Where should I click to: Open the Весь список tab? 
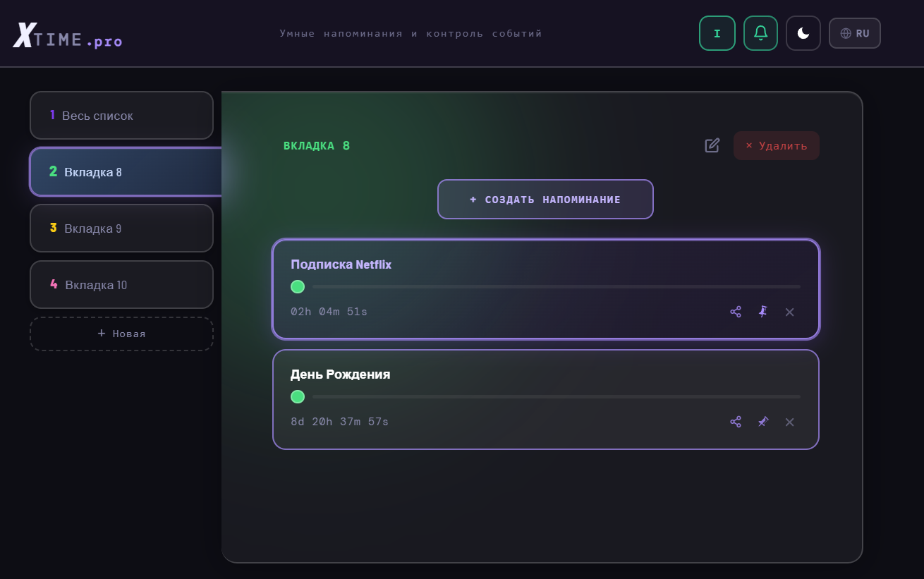(x=121, y=116)
